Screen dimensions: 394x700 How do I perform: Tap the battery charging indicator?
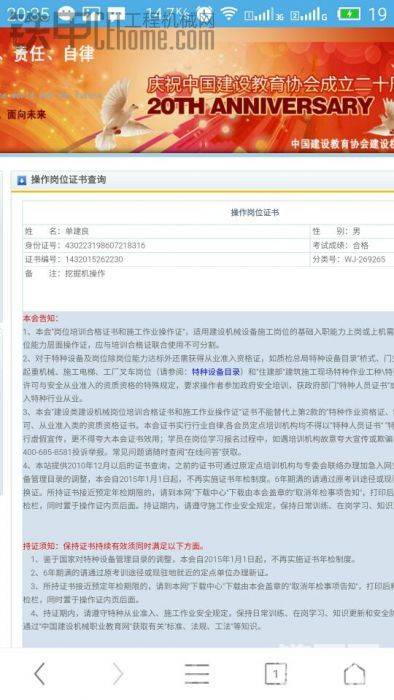coord(349,14)
